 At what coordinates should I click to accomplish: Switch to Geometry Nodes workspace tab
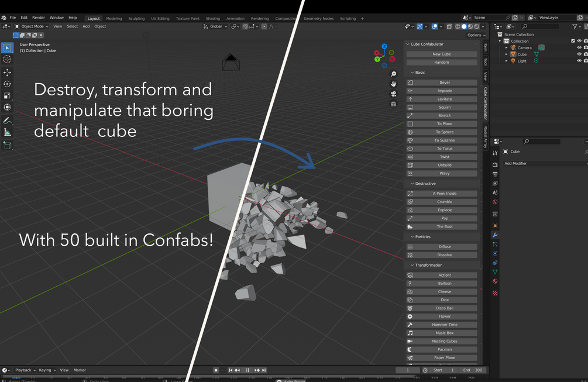click(x=318, y=18)
